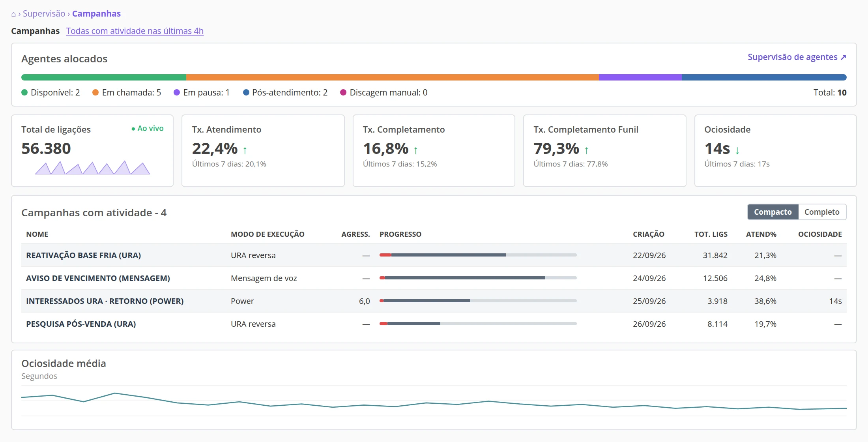Switch to the Compacto view
The width and height of the screenshot is (868, 442).
pyautogui.click(x=773, y=212)
